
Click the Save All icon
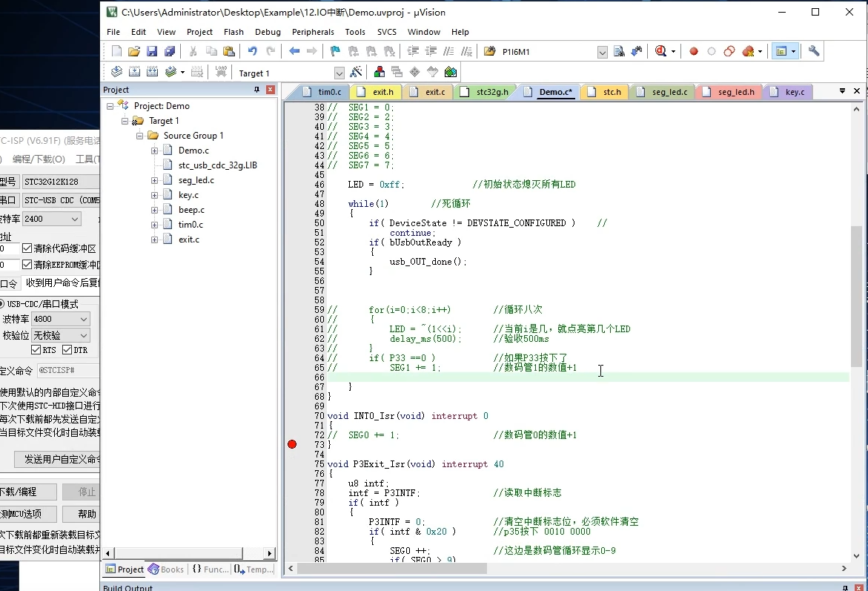click(170, 51)
